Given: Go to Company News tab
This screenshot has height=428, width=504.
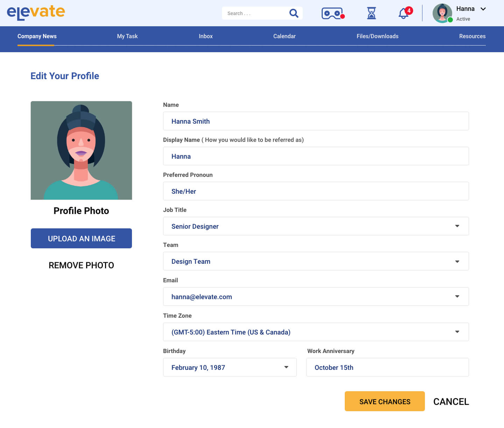Looking at the screenshot, I should point(37,36).
